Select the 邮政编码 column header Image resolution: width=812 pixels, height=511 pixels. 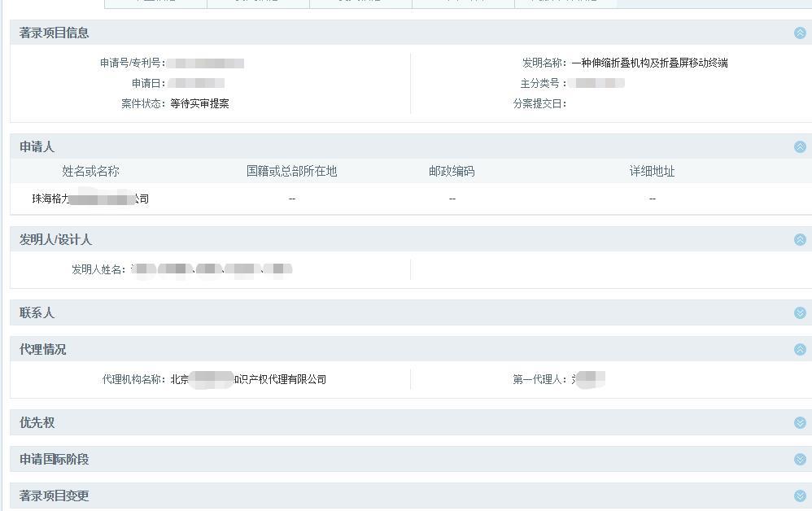[452, 172]
